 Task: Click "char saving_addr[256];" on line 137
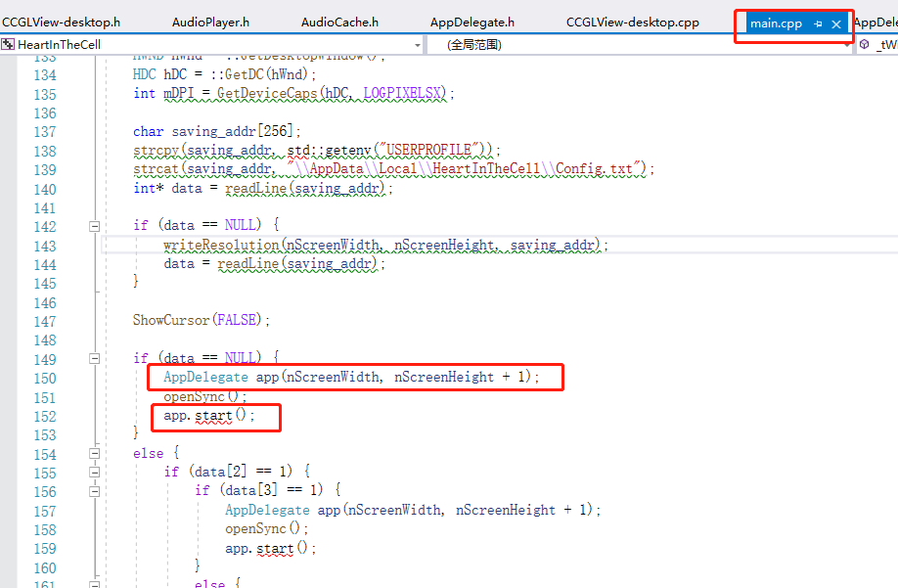coord(217,132)
